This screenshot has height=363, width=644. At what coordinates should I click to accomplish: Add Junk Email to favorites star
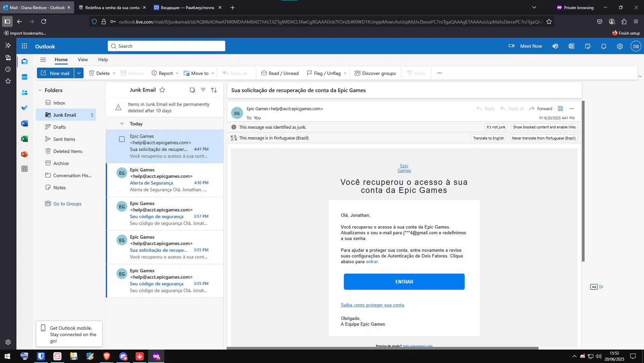point(162,90)
